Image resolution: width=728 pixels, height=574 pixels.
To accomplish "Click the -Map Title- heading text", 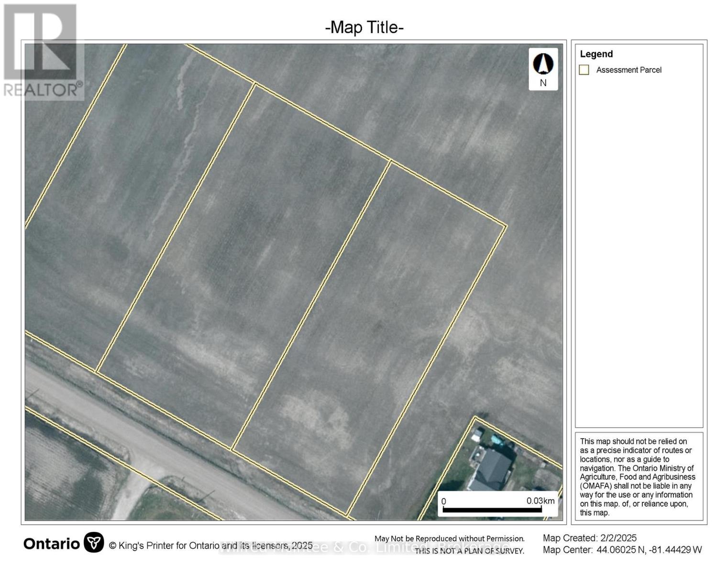I will tap(364, 27).
